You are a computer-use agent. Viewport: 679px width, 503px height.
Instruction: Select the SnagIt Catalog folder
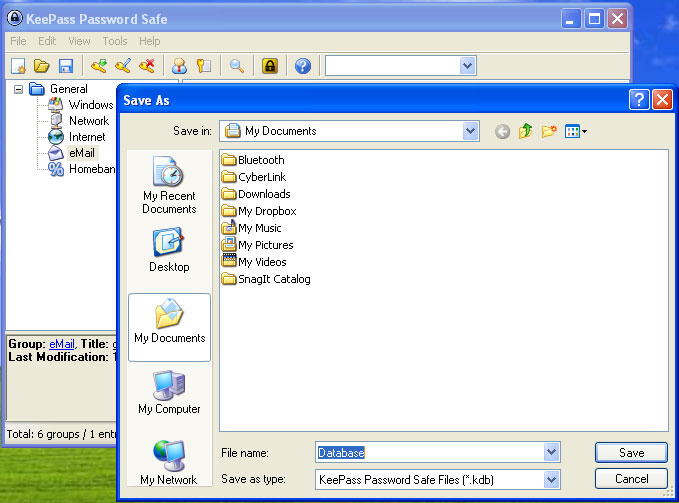pyautogui.click(x=266, y=279)
